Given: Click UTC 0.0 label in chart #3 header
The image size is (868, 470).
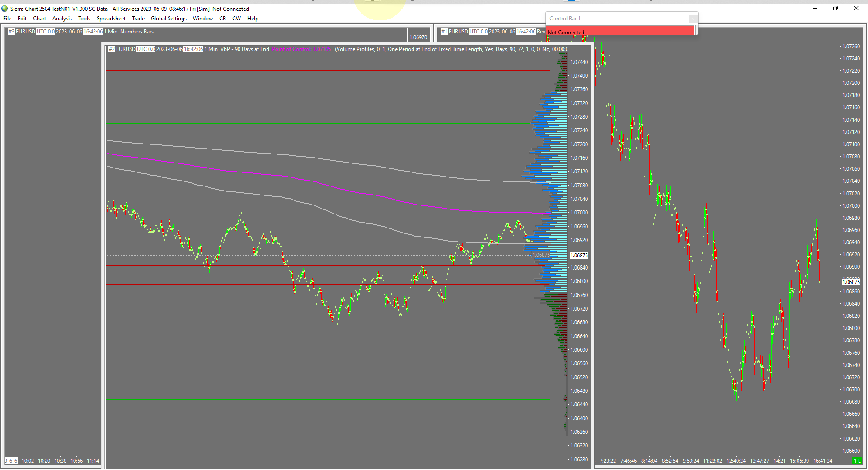Looking at the screenshot, I should 46,32.
